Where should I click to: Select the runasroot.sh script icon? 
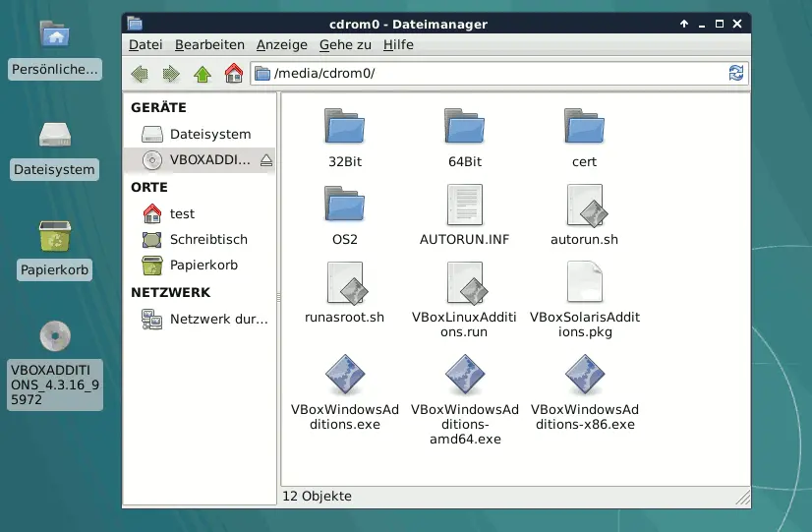coord(346,283)
